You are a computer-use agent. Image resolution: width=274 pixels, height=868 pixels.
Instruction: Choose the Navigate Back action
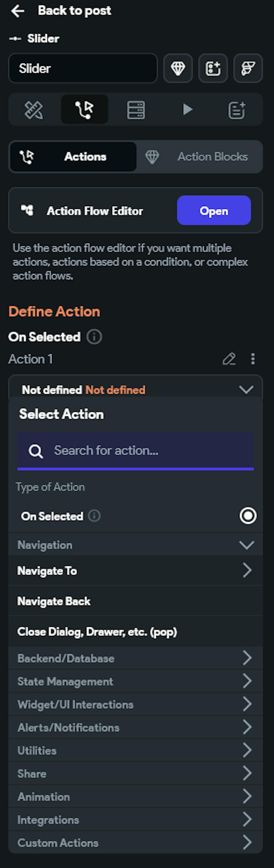tap(54, 601)
